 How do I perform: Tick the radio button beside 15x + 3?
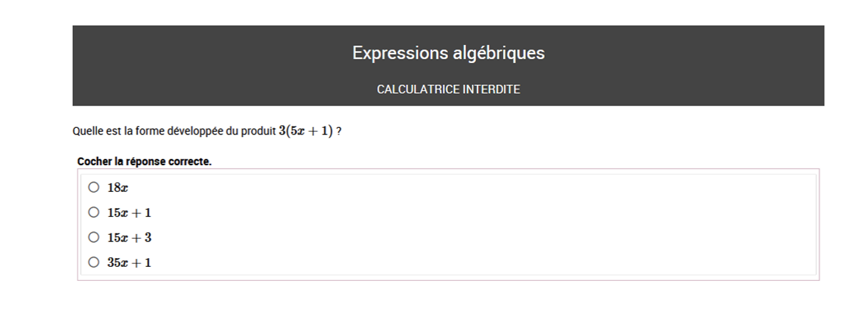point(94,237)
